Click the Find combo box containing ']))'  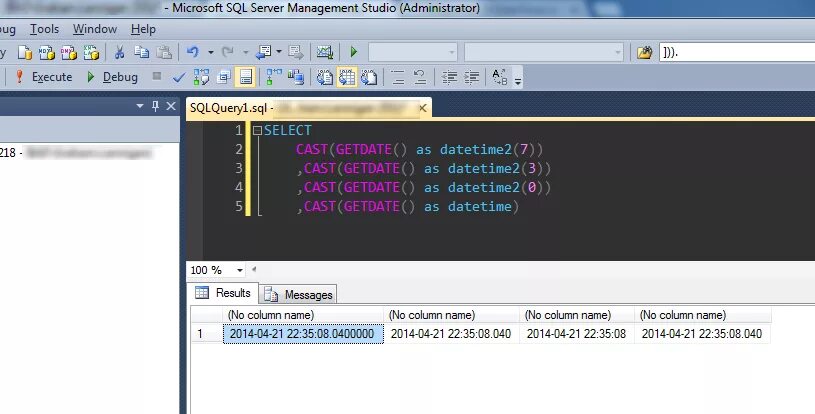(737, 52)
